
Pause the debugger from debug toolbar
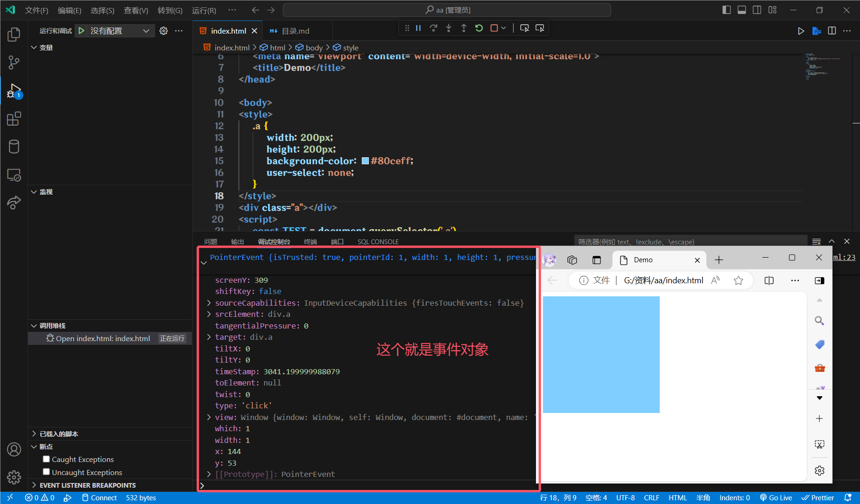point(418,28)
